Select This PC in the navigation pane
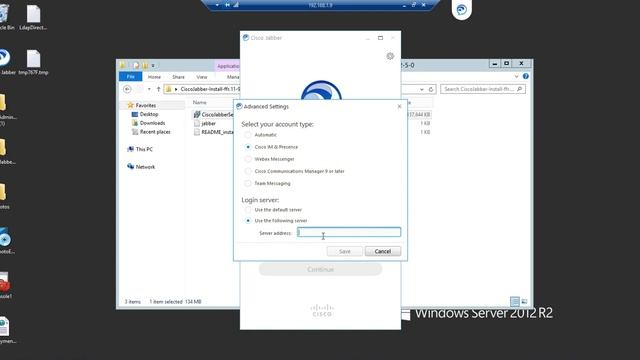This screenshot has width=640, height=360. click(x=144, y=149)
